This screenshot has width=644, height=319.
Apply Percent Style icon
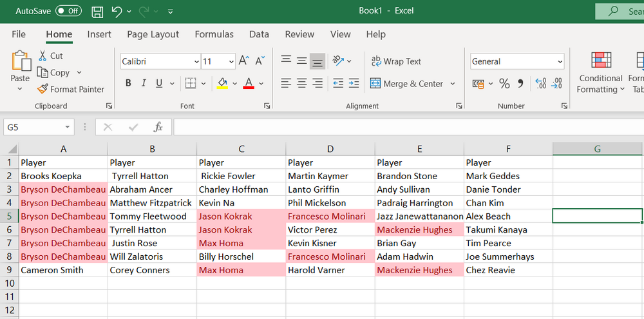pyautogui.click(x=504, y=84)
